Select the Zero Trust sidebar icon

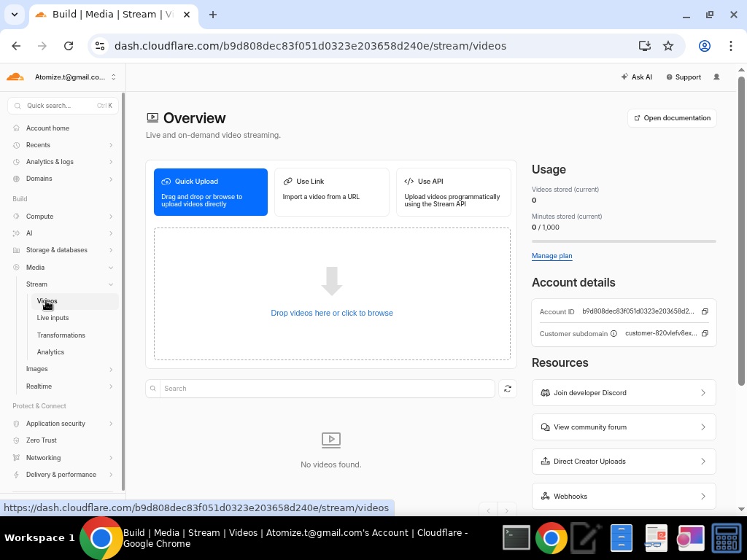click(x=17, y=440)
